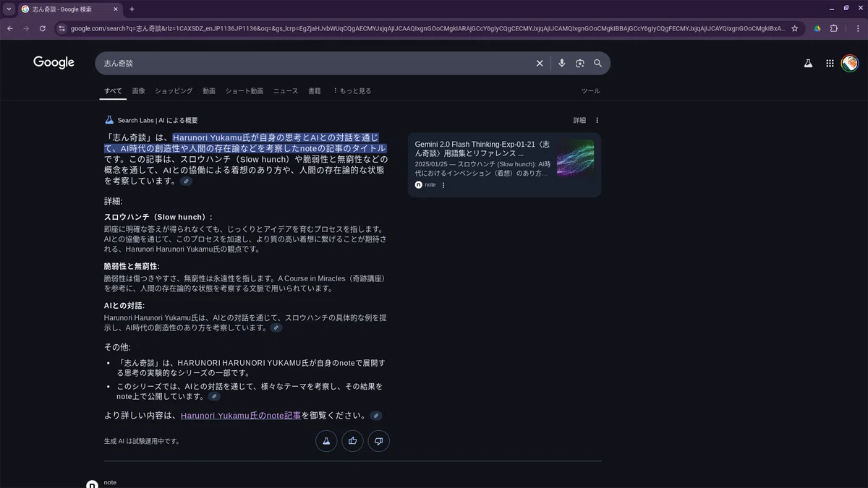
Task: Open the Google Drive extension icon
Action: point(817,28)
